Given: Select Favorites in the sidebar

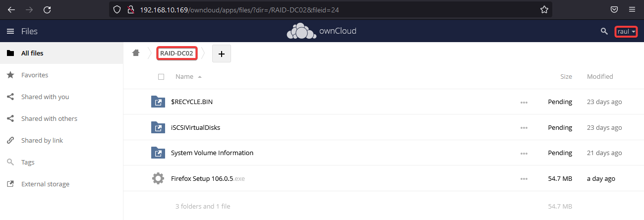Looking at the screenshot, I should pos(35,75).
